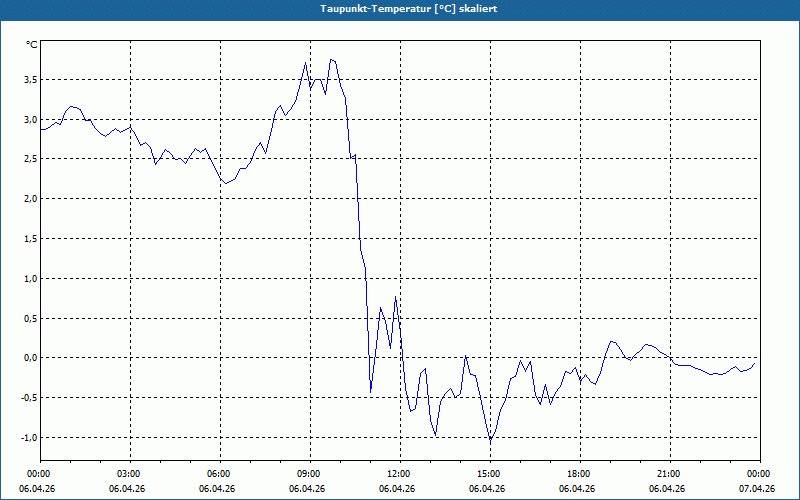Select the '06.04.26' date under 03:00
Screen dimensions: 800x500
pos(127,488)
